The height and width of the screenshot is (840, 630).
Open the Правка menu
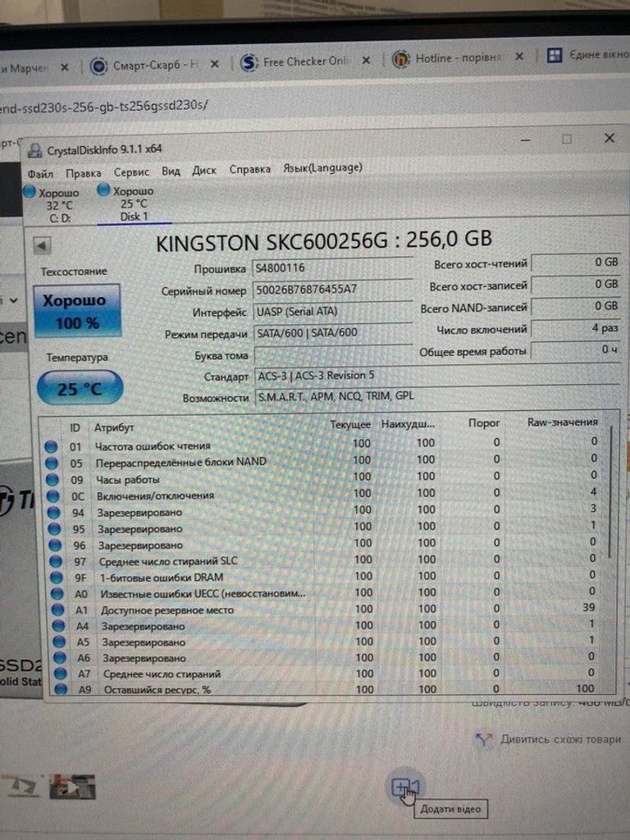83,173
